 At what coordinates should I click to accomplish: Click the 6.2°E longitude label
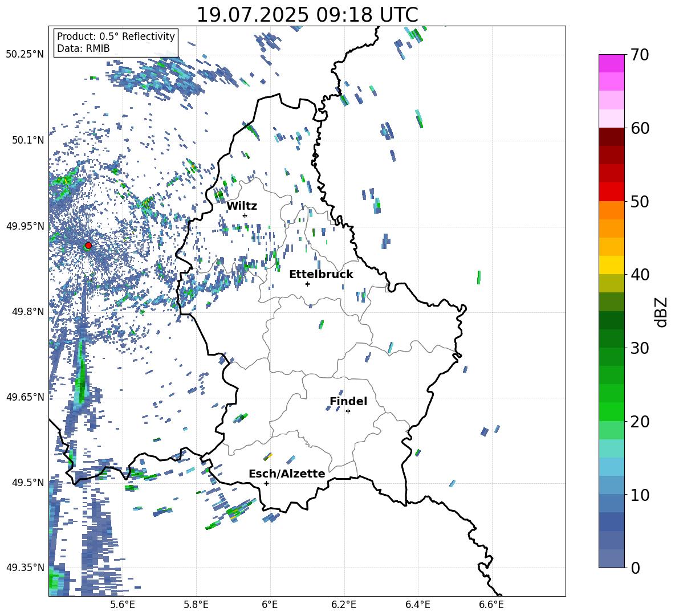344,605
